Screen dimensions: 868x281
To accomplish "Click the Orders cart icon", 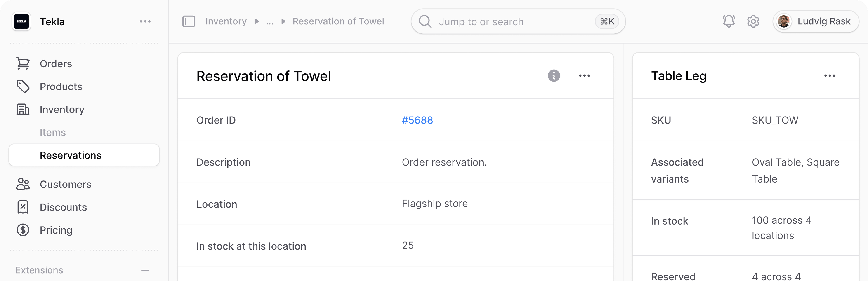I will [23, 64].
